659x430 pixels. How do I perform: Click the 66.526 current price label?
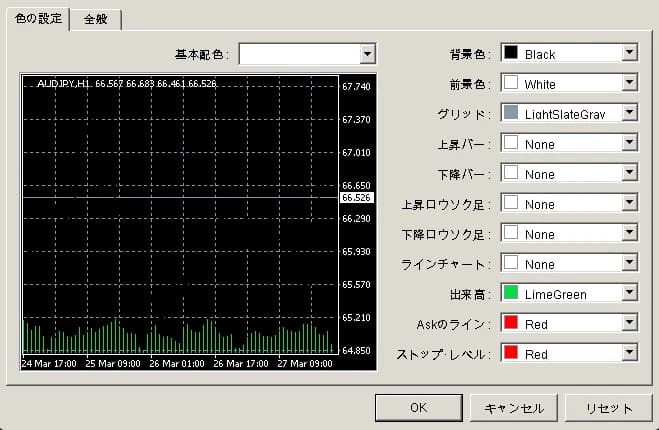(356, 198)
